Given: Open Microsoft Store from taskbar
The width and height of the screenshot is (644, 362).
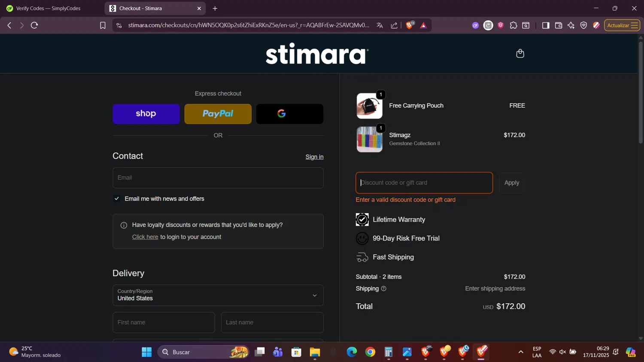Looking at the screenshot, I should 296,352.
